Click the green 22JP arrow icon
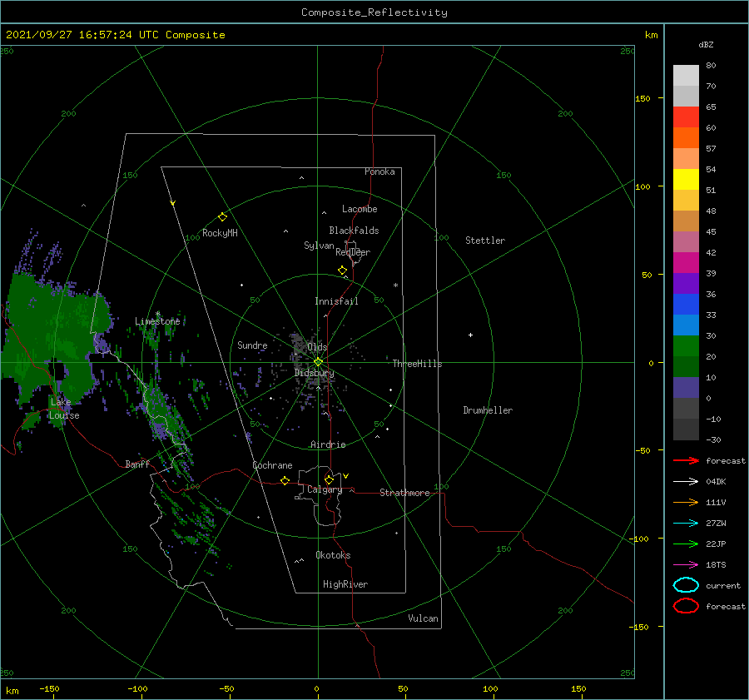 (686, 544)
